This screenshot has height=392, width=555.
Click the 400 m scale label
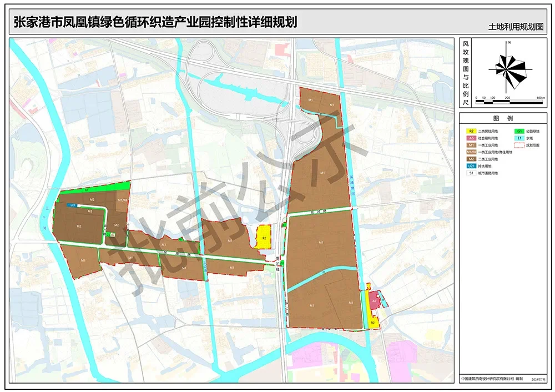click(x=541, y=98)
